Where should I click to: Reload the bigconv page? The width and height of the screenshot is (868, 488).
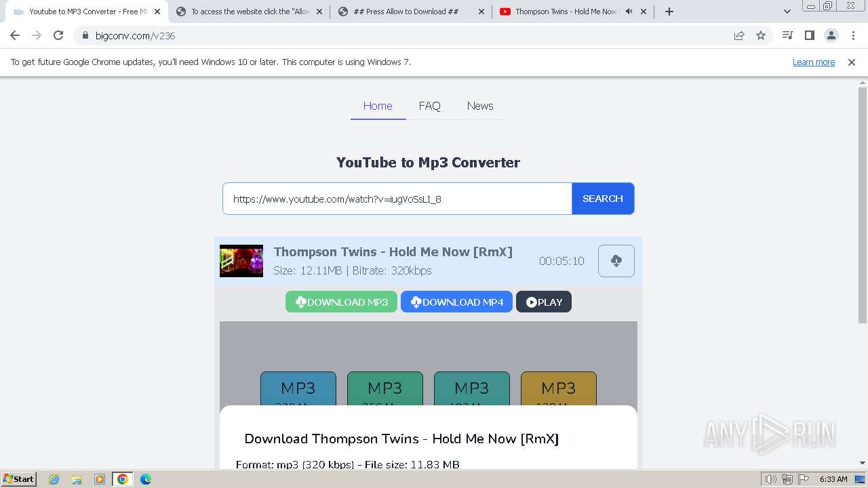tap(58, 35)
